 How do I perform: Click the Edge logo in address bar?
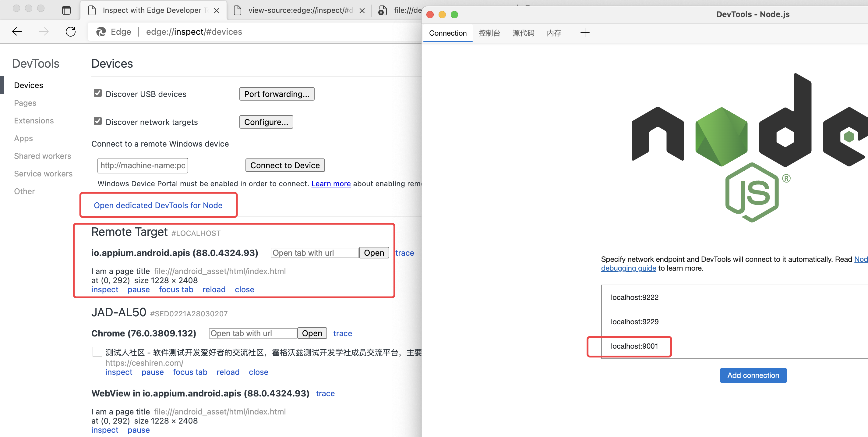(101, 32)
